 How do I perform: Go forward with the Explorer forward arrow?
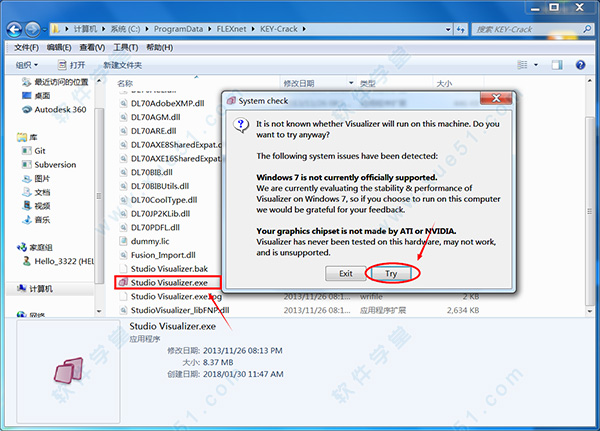click(33, 29)
